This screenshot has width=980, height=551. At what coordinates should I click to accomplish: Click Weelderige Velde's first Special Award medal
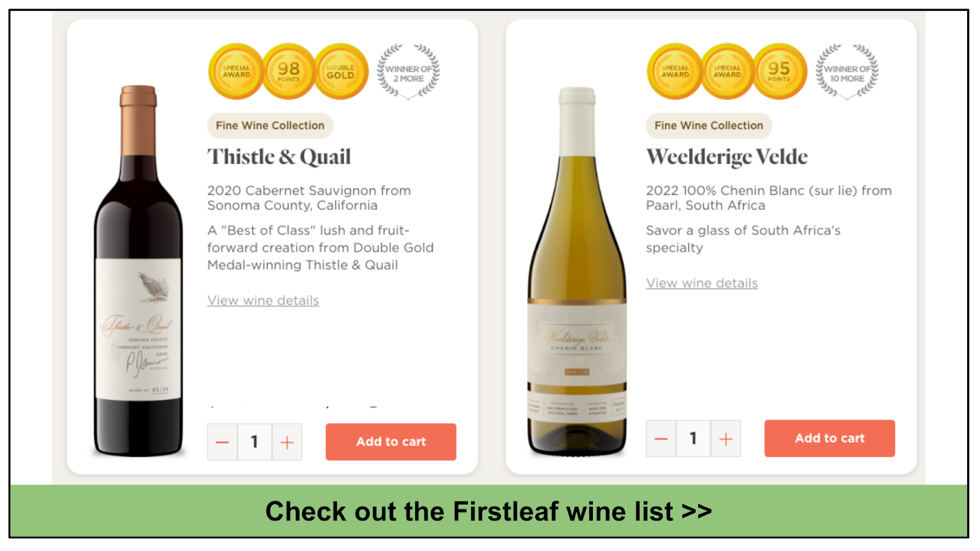[675, 72]
